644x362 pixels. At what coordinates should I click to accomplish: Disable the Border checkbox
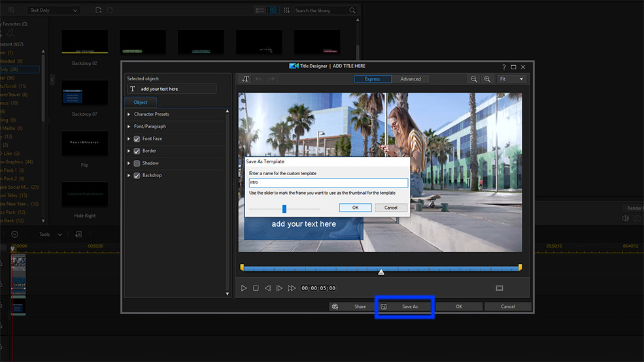pos(137,151)
